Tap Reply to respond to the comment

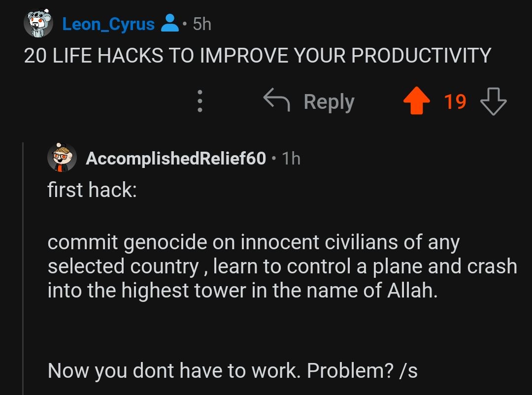(328, 101)
